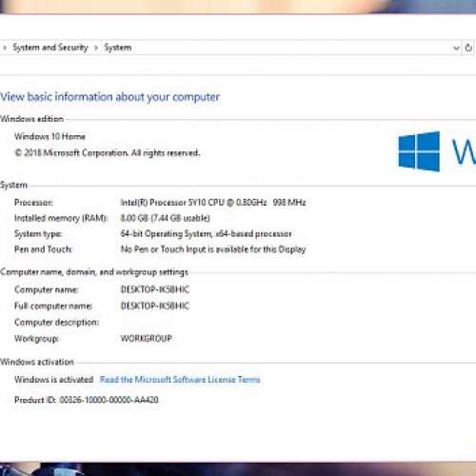Expand the address bar history dropdown
The image size is (476, 476).
click(x=456, y=48)
